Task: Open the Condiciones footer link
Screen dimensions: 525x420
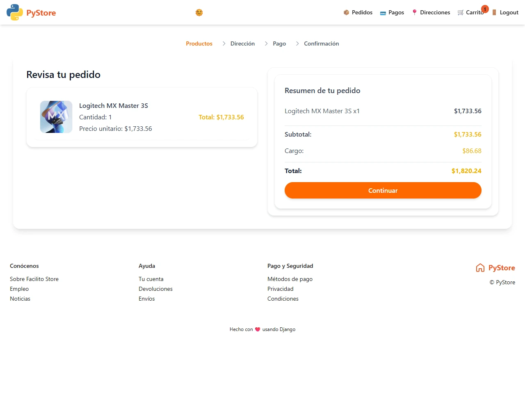Action: [x=283, y=299]
